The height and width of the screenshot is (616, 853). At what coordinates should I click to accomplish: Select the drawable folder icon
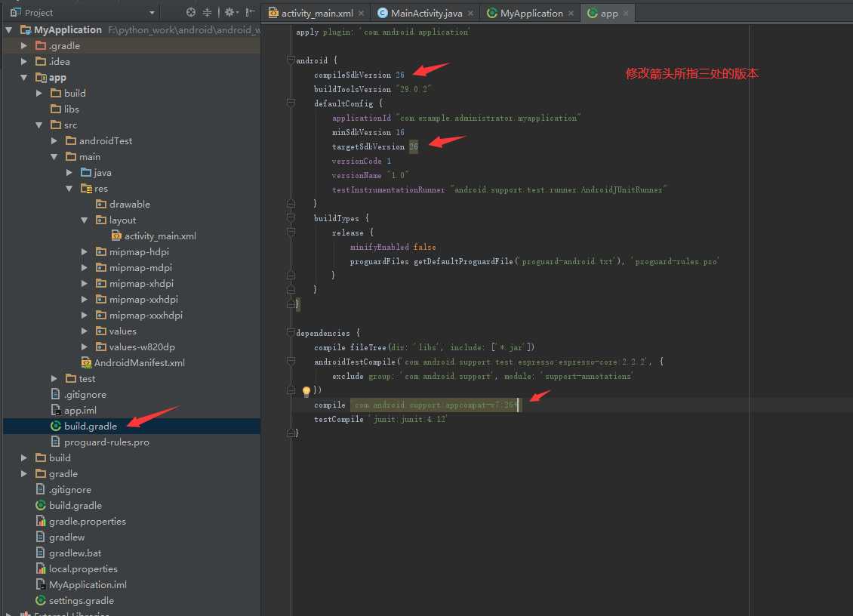(100, 204)
